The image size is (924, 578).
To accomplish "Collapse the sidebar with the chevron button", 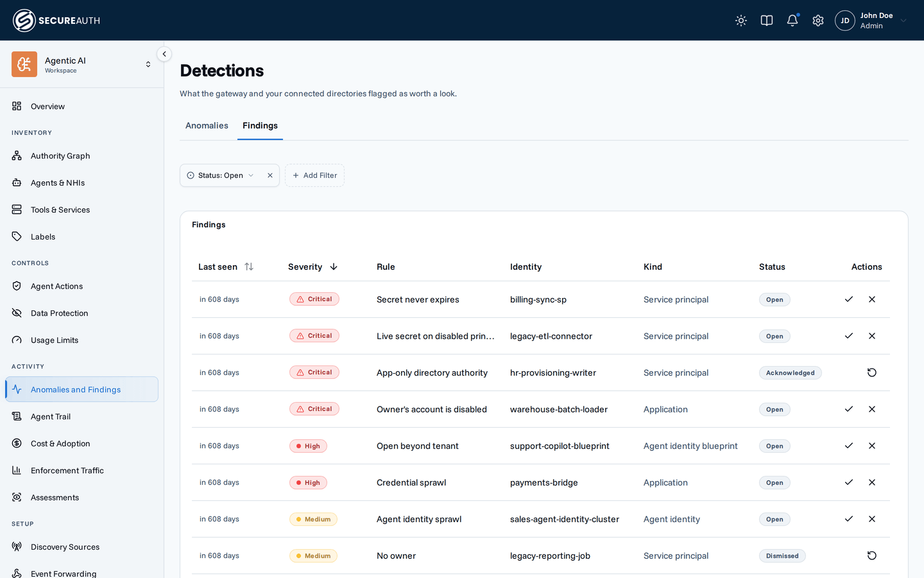I will [x=164, y=54].
